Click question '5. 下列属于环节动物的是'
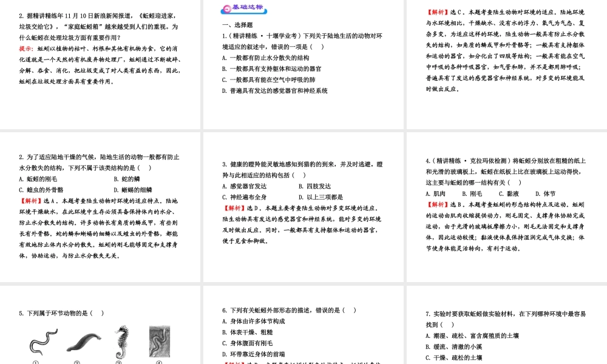607x364 pixels. click(x=61, y=313)
